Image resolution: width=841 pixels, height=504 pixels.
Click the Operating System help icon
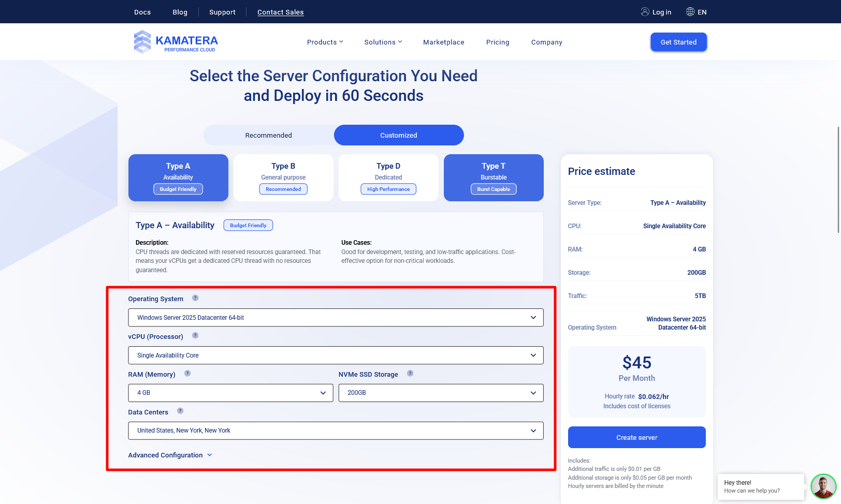click(x=195, y=298)
